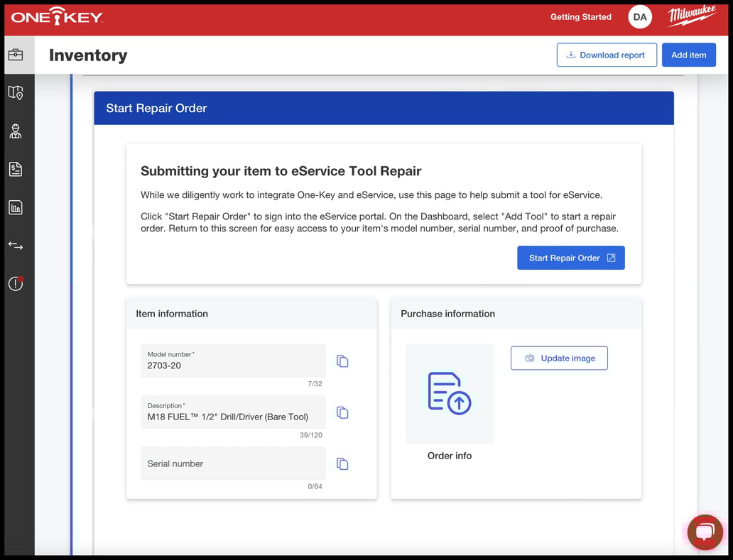Open the chat support bubble
This screenshot has height=560, width=733.
(x=704, y=532)
